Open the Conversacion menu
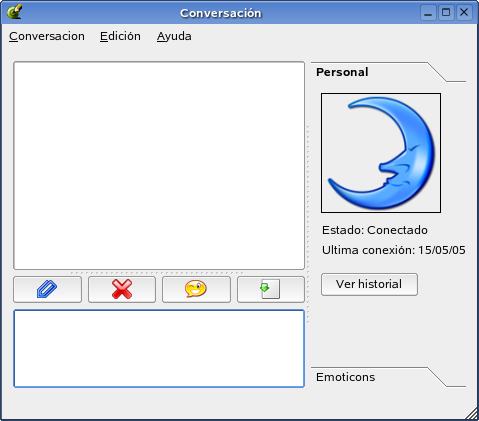The width and height of the screenshot is (479, 421). pyautogui.click(x=47, y=36)
